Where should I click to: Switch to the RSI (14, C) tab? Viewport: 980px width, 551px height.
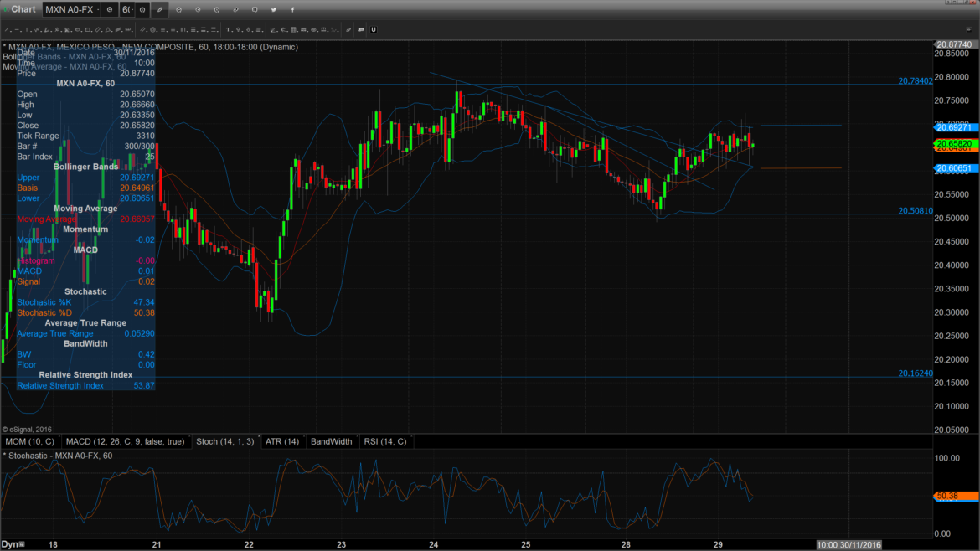385,441
